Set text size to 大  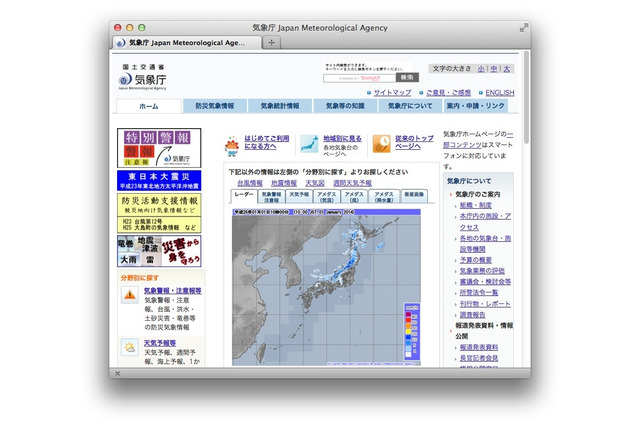point(507,69)
